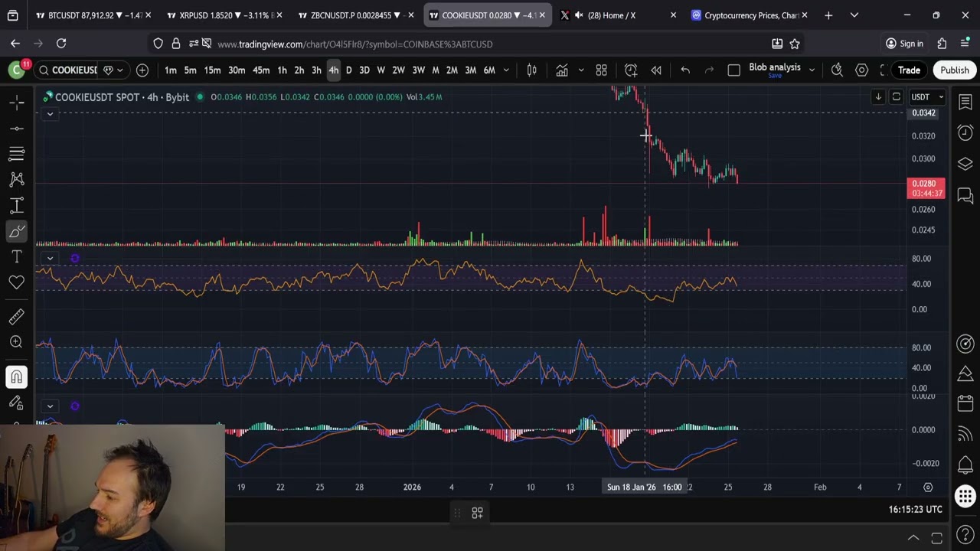Open the Blob analysis layout dropdown
Screen dimensions: 980x551
pos(812,70)
